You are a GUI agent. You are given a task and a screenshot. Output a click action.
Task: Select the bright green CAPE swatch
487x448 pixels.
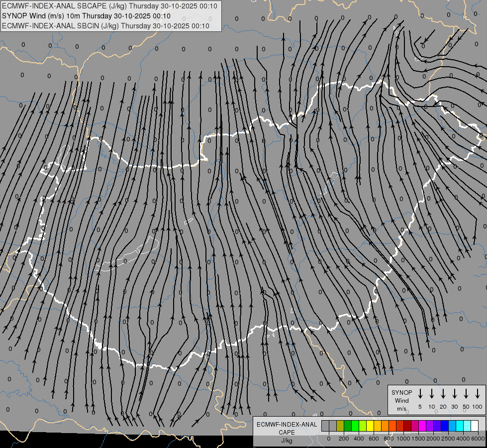point(355,426)
